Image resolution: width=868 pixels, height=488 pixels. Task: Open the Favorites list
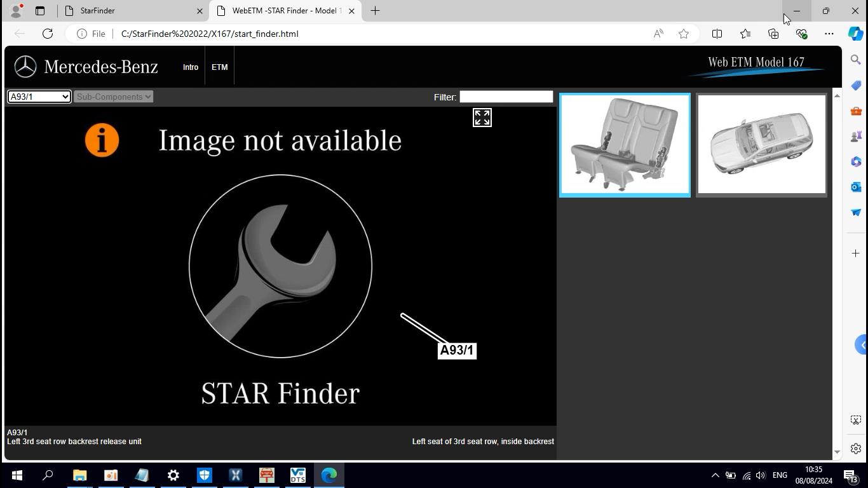[x=745, y=34]
